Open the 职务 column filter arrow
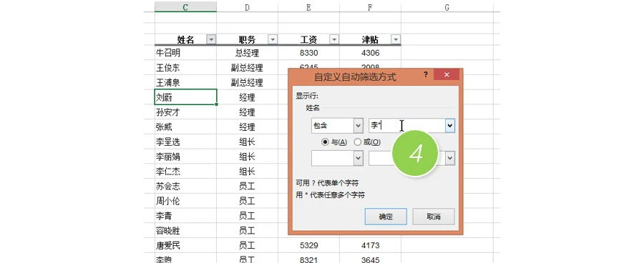644x263 pixels. tap(273, 39)
